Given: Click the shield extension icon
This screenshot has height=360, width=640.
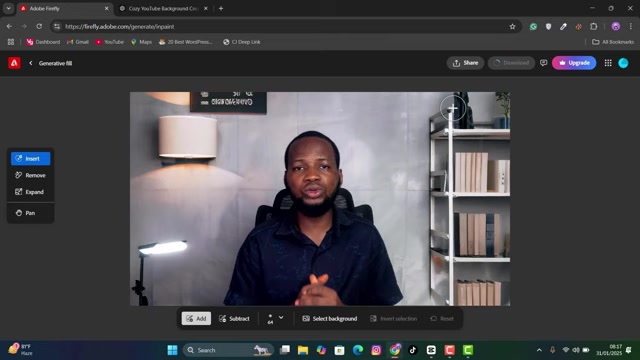Looking at the screenshot, I should 548,27.
